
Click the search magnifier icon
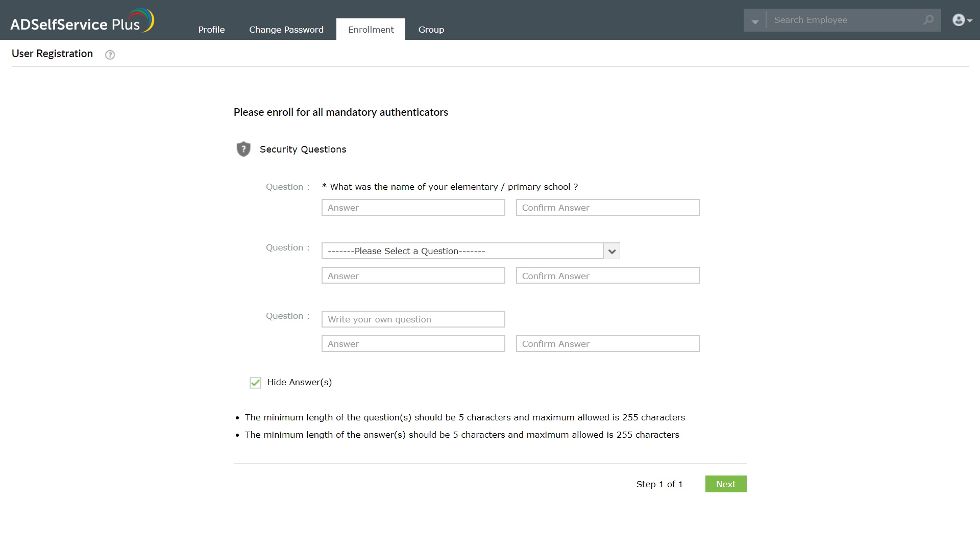(929, 20)
